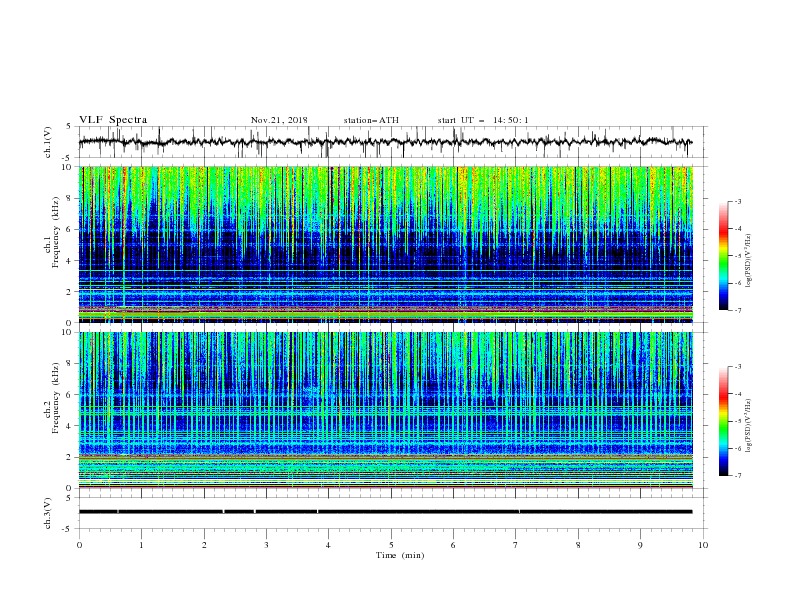792x612 pixels.
Task: Click the "ch.1(V)" vertical axis label
Action: [x=48, y=142]
